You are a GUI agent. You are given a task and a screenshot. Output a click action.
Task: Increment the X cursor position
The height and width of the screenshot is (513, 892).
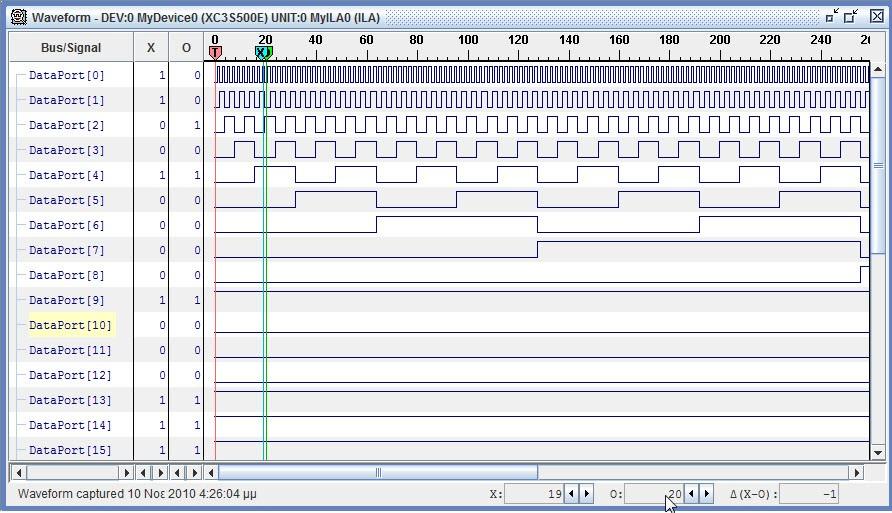[x=586, y=494]
